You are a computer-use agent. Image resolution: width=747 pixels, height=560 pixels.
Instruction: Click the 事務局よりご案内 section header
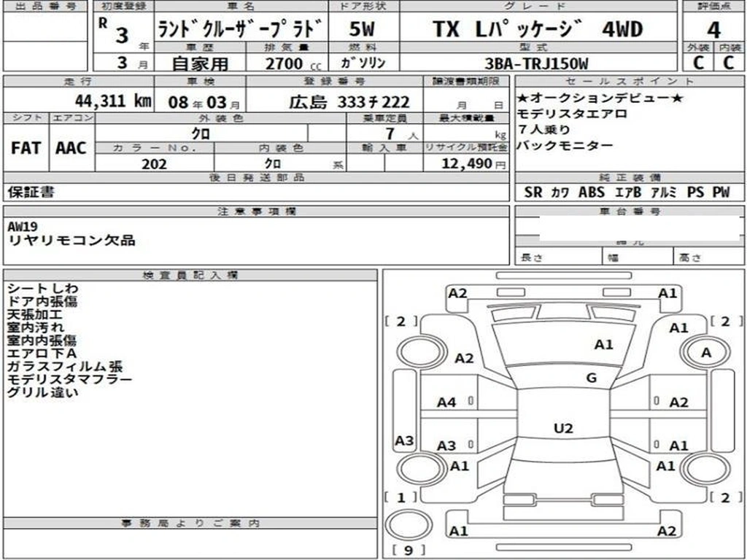click(x=190, y=524)
